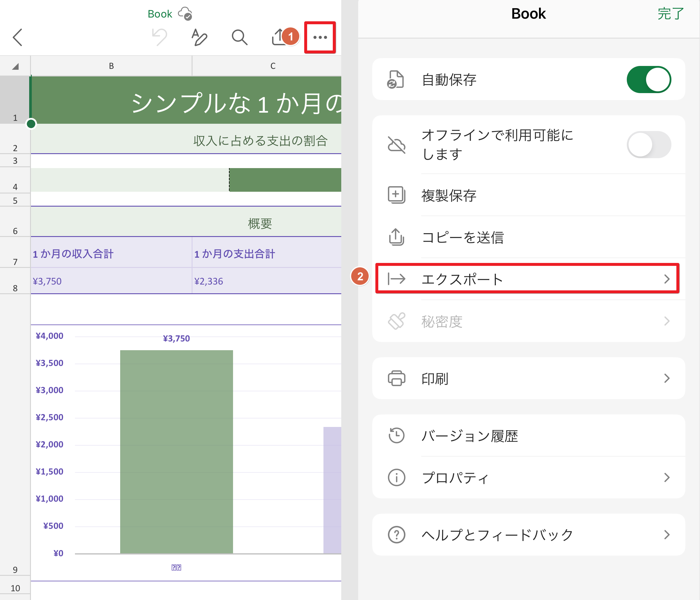Open プロパティ menu item

click(529, 477)
